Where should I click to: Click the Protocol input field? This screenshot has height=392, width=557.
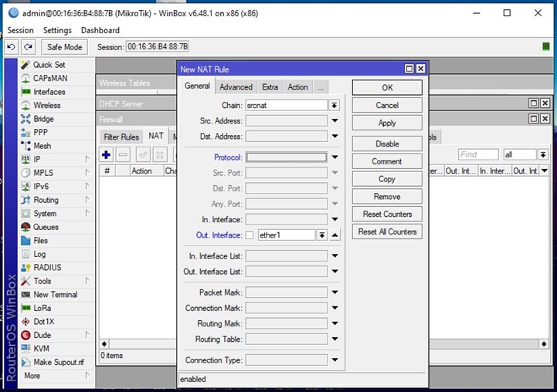coord(287,157)
